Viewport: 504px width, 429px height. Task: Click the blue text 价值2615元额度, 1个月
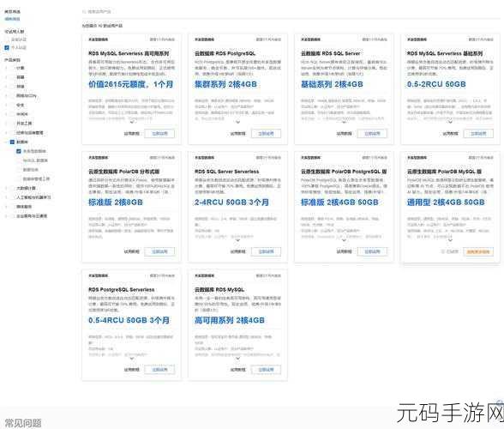(131, 84)
